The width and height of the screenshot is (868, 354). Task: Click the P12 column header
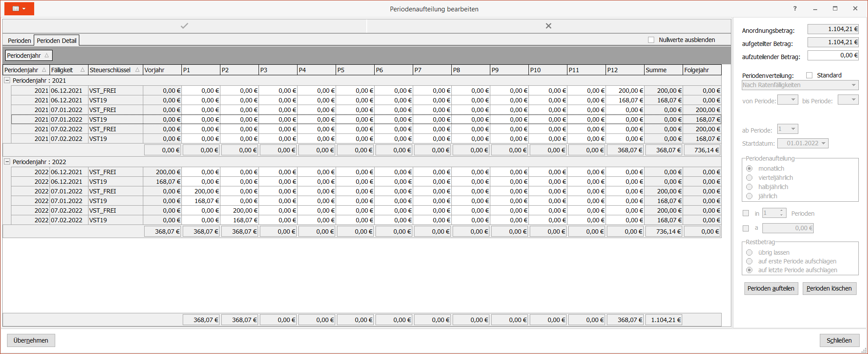tap(625, 70)
